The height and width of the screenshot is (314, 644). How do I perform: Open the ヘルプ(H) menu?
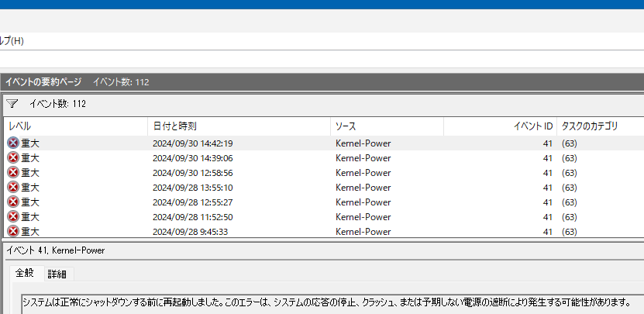12,41
